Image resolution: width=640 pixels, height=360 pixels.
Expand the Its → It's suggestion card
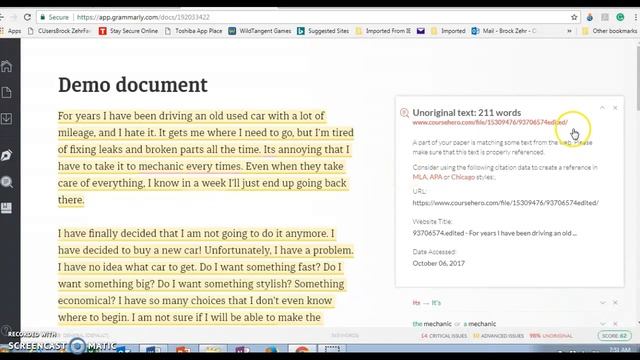click(x=602, y=302)
